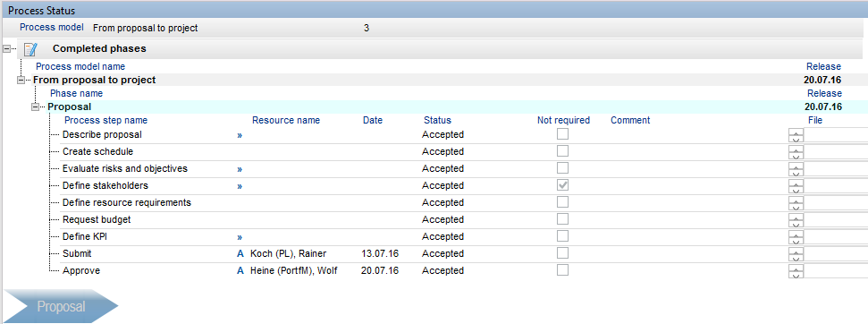868x324 pixels.
Task: Click file stepper for Describe proposal row
Action: click(796, 135)
